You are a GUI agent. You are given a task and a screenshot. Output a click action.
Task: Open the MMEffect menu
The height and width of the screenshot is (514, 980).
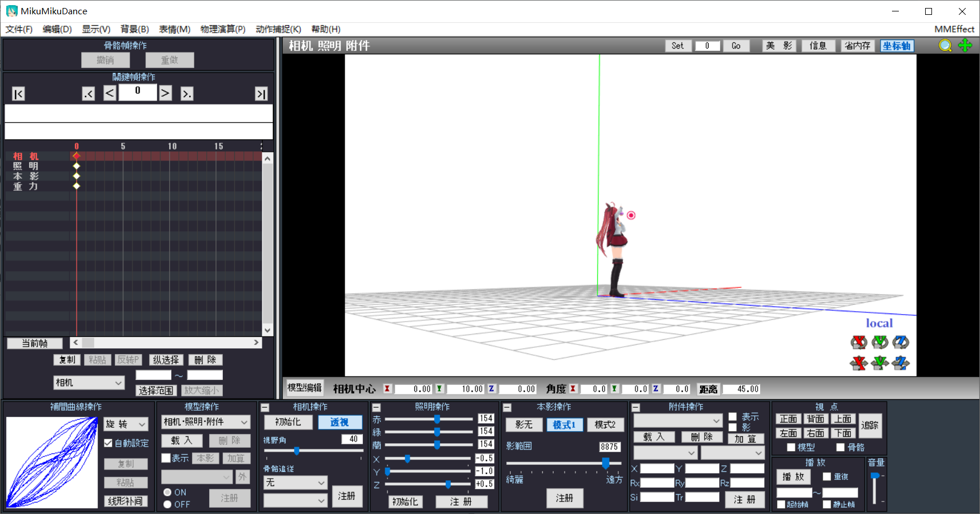click(954, 29)
